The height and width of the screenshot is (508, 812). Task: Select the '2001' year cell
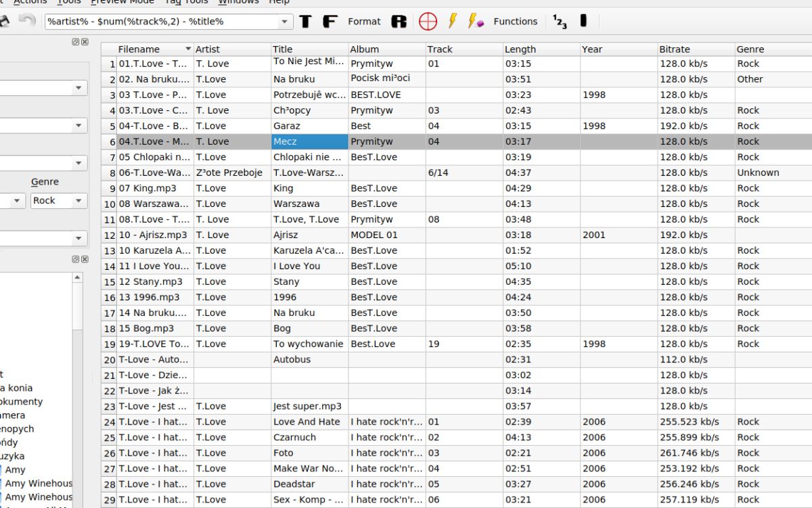click(618, 235)
